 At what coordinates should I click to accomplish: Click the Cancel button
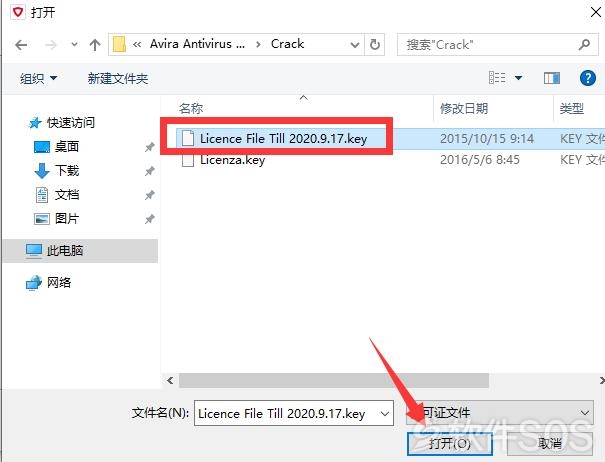point(550,444)
